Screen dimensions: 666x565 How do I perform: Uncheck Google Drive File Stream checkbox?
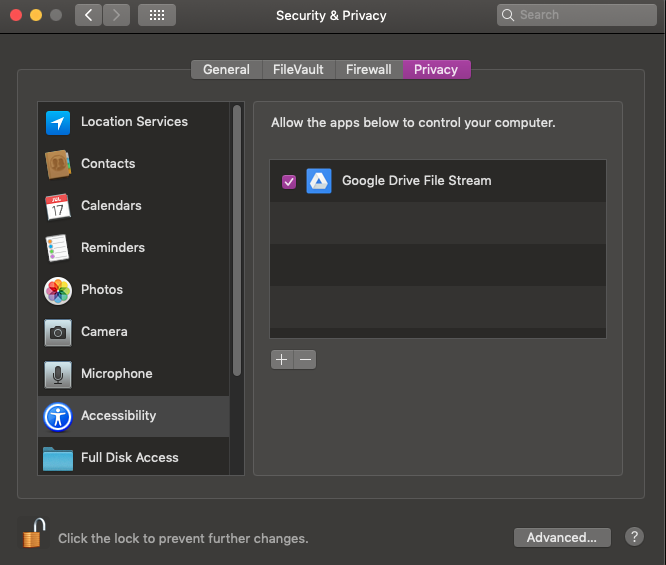click(x=289, y=181)
